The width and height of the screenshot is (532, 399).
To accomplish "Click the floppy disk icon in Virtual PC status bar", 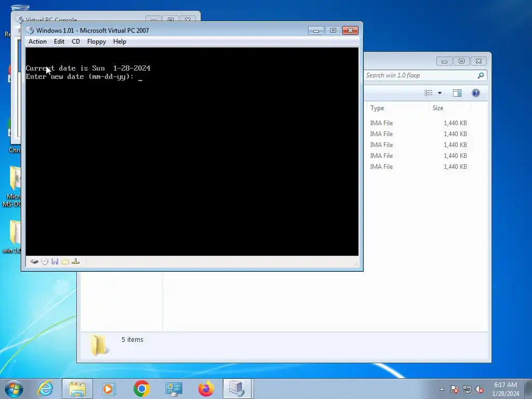I will coord(55,262).
